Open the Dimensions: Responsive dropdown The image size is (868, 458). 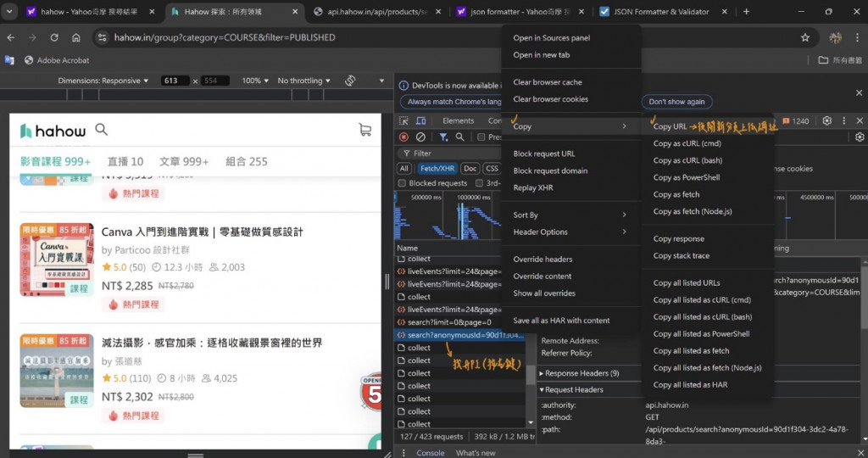point(103,81)
